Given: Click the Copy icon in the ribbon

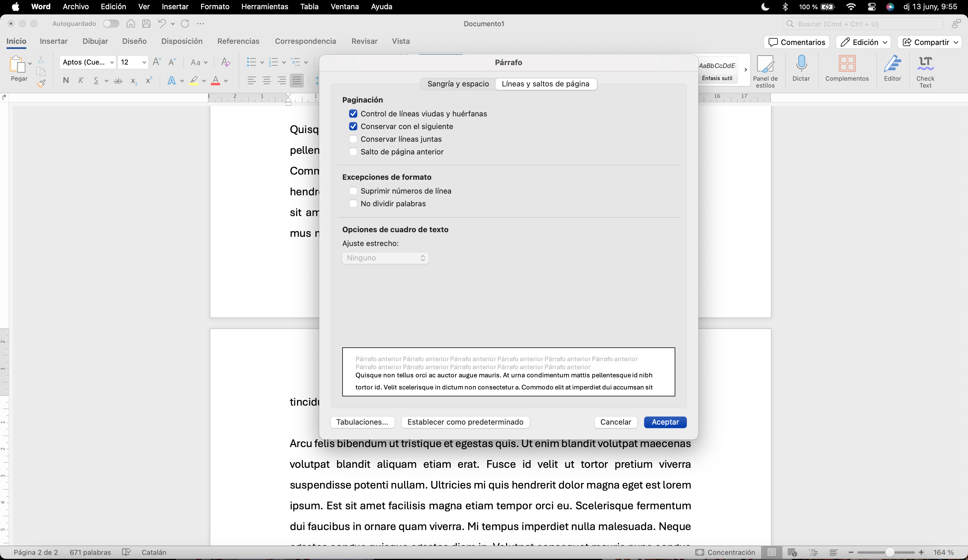Looking at the screenshot, I should point(41,71).
